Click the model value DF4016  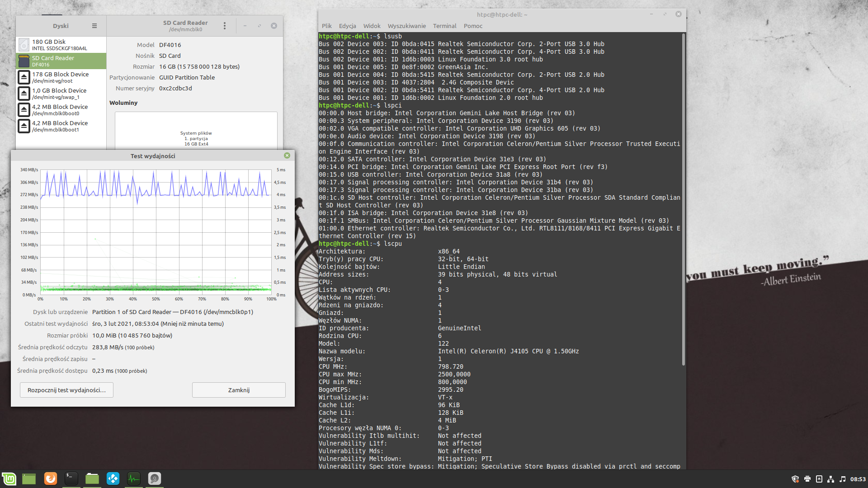pyautogui.click(x=170, y=45)
